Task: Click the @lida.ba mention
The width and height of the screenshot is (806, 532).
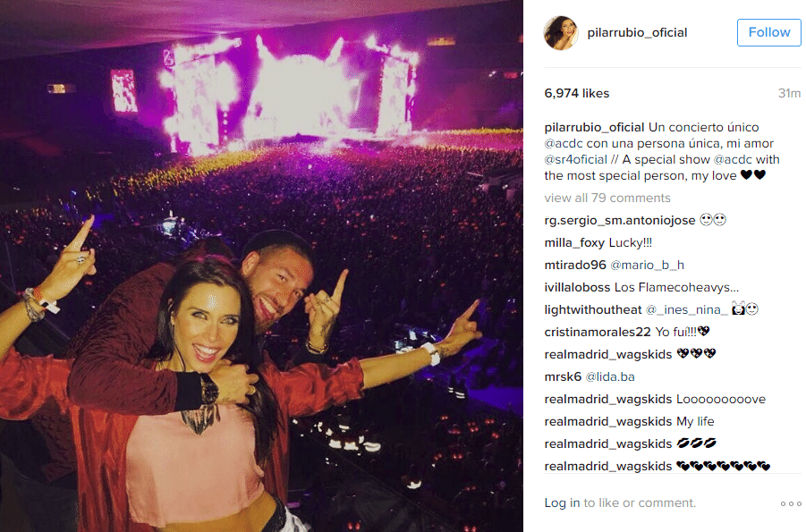Action: click(609, 376)
